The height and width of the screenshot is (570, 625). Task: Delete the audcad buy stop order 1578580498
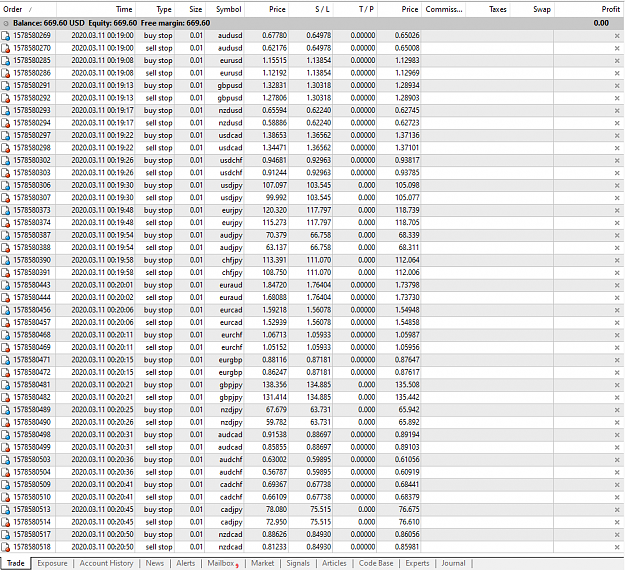(x=617, y=435)
